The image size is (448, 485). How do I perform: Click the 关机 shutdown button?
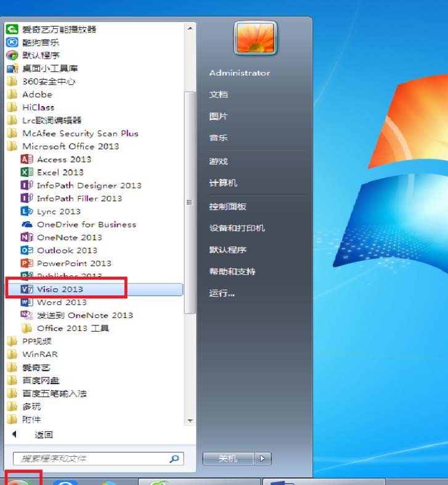[229, 459]
